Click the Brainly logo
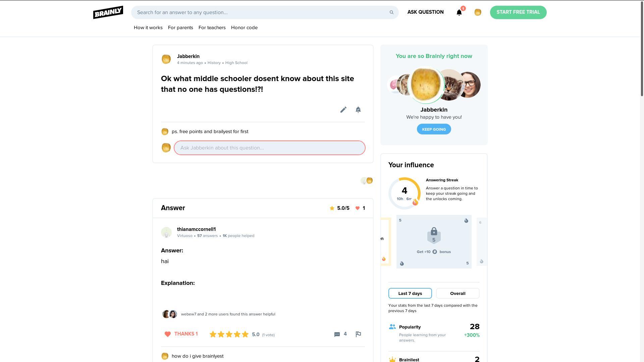644x362 pixels. coord(108,12)
